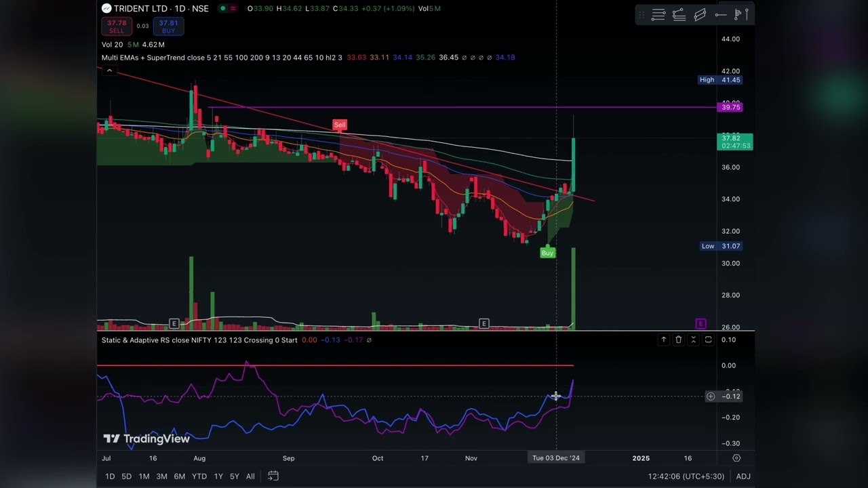The height and width of the screenshot is (488, 868).
Task: Click the TradingView logo
Action: (x=146, y=439)
